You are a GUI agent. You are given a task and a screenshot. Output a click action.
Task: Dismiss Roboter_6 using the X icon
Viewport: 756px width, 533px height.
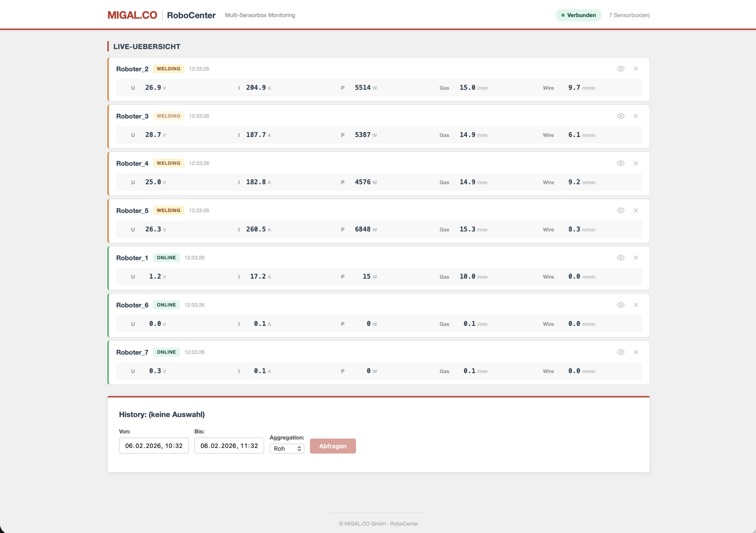pyautogui.click(x=636, y=305)
